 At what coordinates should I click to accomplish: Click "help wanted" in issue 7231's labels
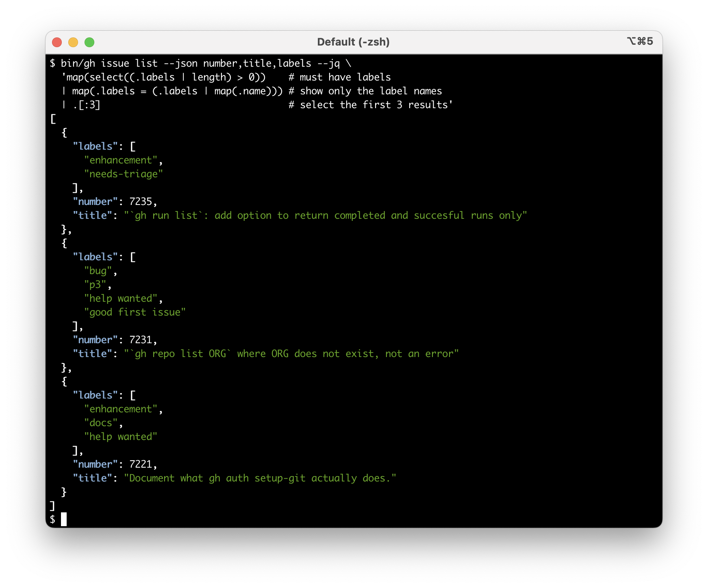coord(121,298)
